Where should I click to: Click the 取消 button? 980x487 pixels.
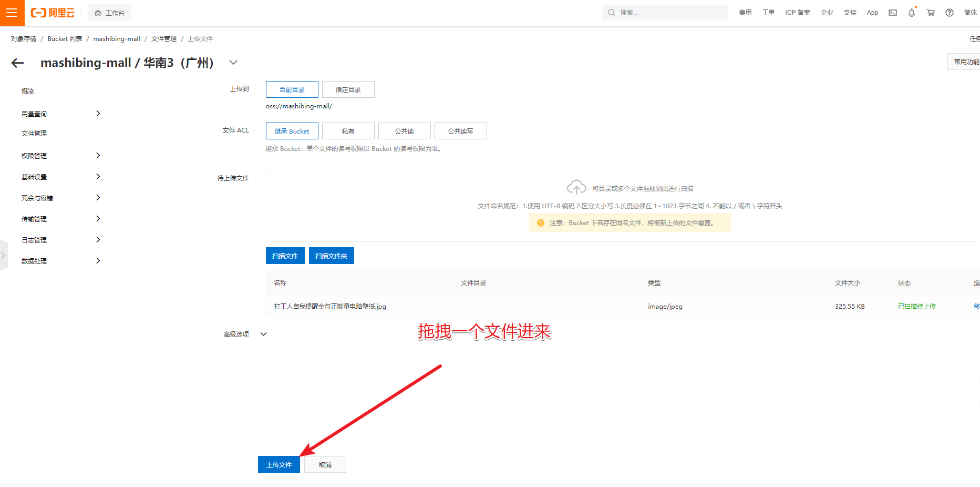click(325, 464)
